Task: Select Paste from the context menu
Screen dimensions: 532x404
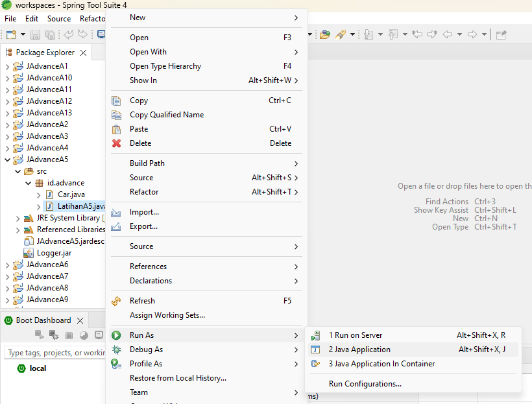Action: [x=206, y=129]
